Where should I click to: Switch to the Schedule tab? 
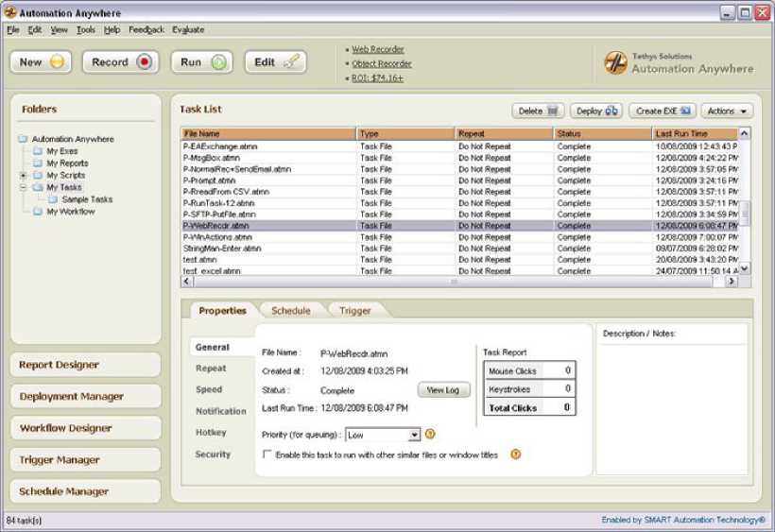click(290, 310)
